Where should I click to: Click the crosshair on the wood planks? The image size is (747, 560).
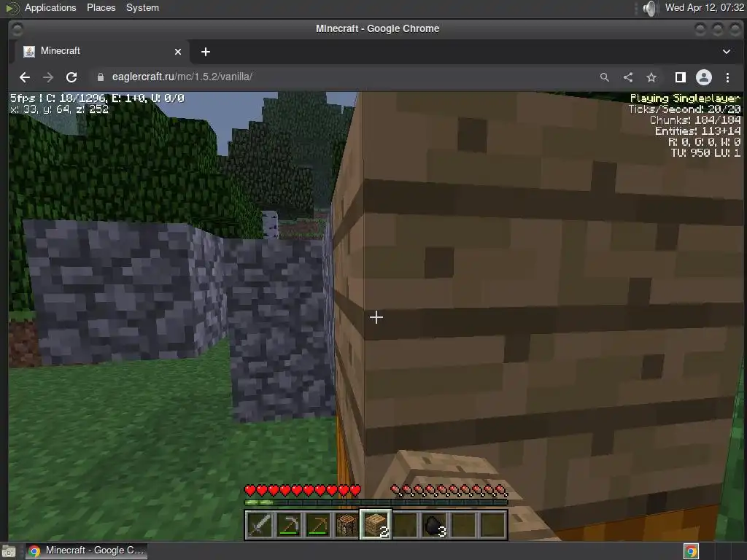[376, 317]
